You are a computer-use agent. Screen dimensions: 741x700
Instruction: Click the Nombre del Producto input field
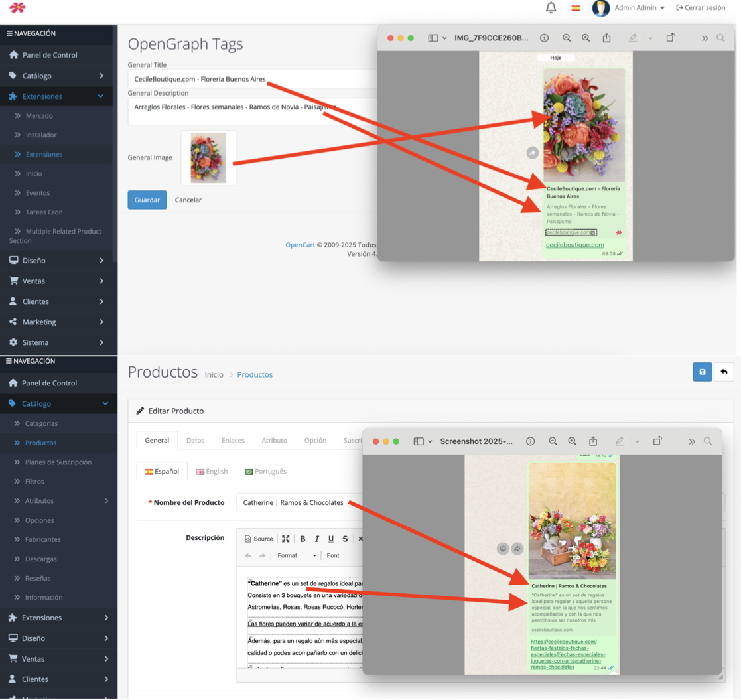pos(299,502)
